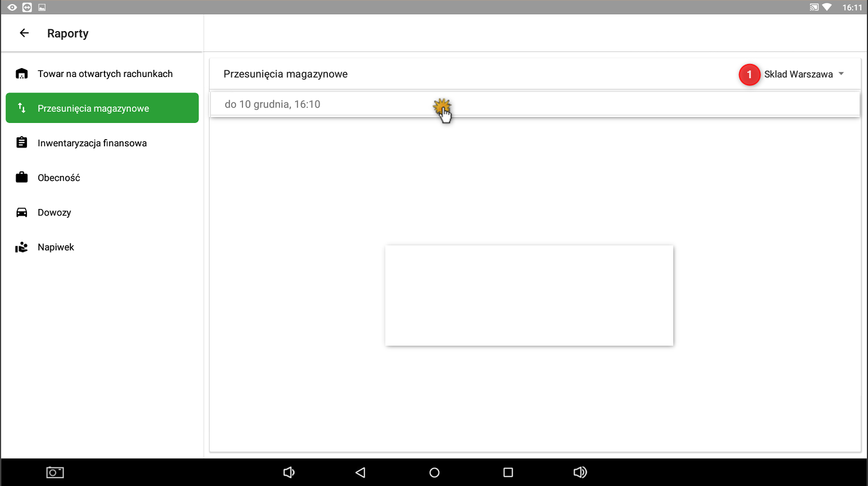Click the date field 'do 10 grudnia, 16:10'

pos(272,104)
